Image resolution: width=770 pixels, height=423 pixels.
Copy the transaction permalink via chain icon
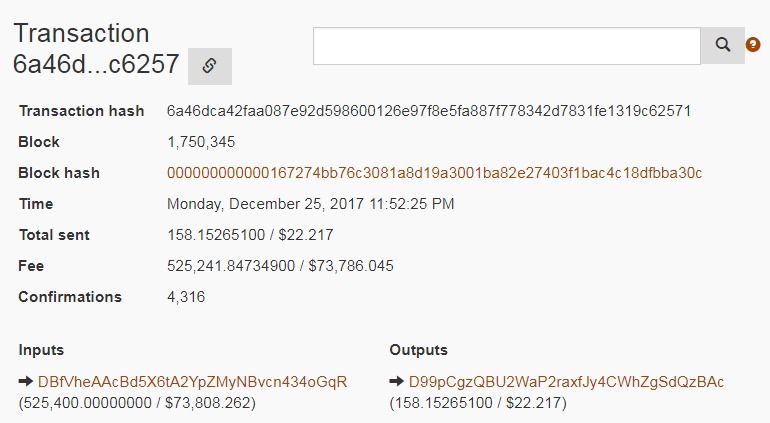tap(210, 66)
